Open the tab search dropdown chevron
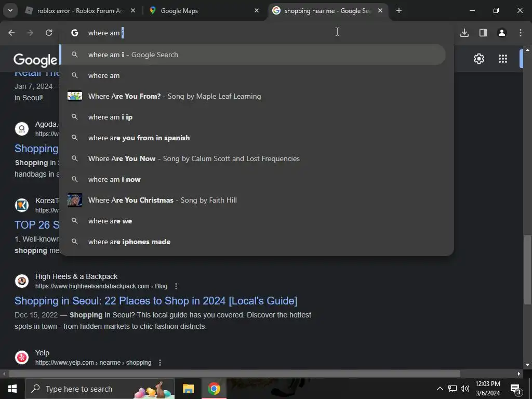The image size is (532, 399). point(10,10)
